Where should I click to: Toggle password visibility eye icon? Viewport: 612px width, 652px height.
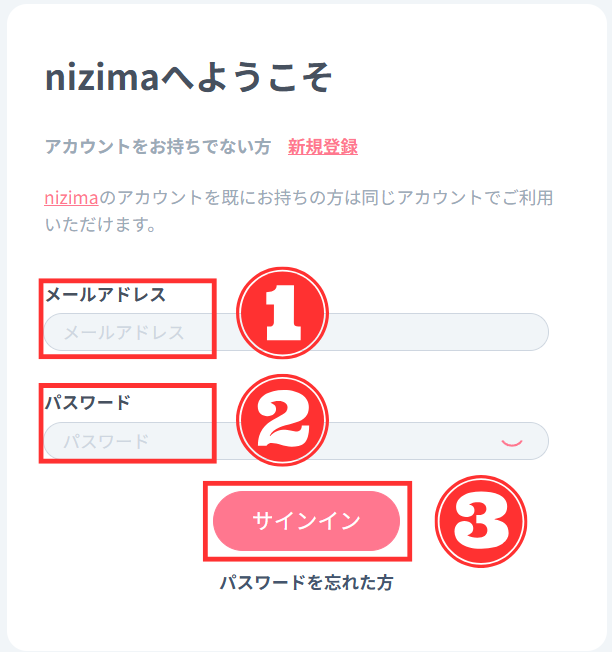[x=511, y=441]
